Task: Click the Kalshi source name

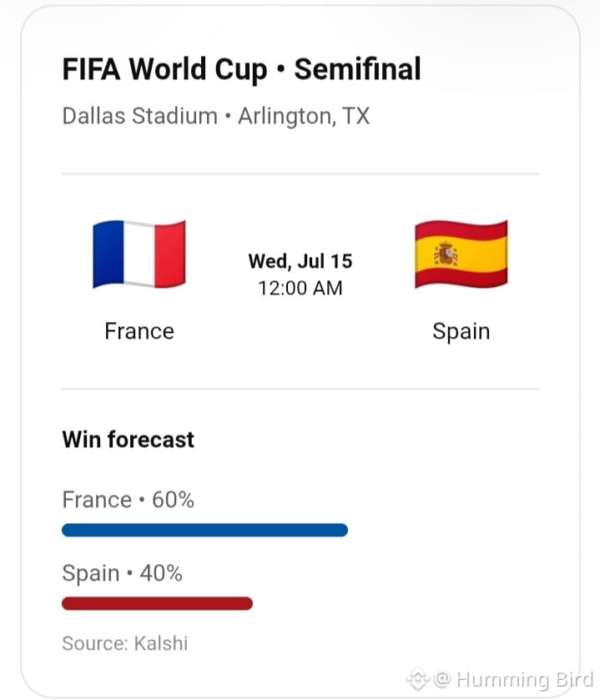Action: (161, 643)
